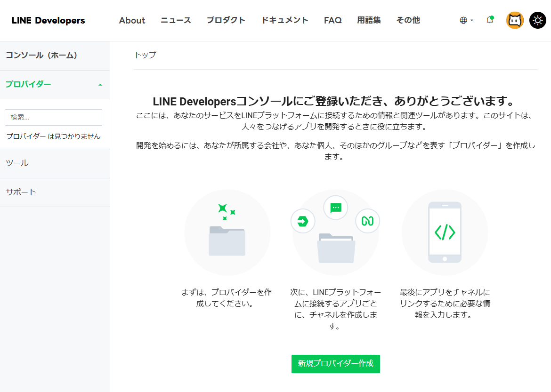Image resolution: width=551 pixels, height=392 pixels.
Task: Open the FAQ menu item
Action: tap(333, 20)
